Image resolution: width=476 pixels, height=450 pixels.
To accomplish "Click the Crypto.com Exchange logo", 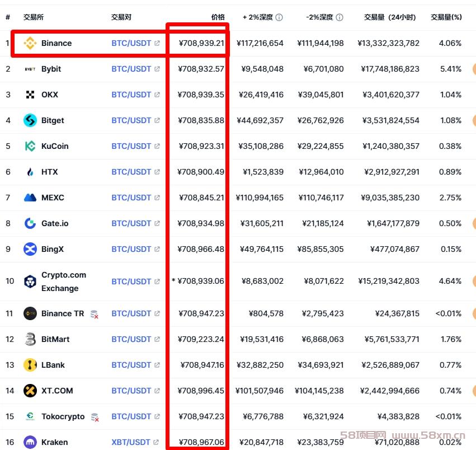I will (30, 282).
